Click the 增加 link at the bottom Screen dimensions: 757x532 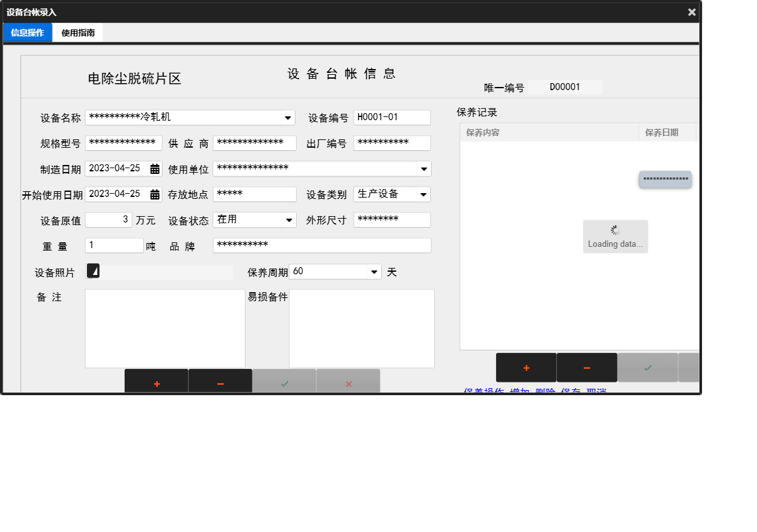click(x=519, y=391)
